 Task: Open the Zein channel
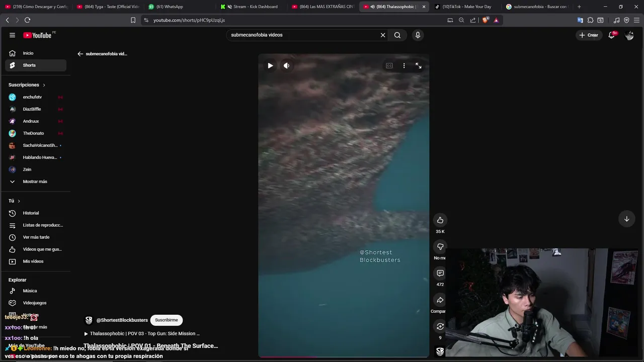[x=36, y=169]
